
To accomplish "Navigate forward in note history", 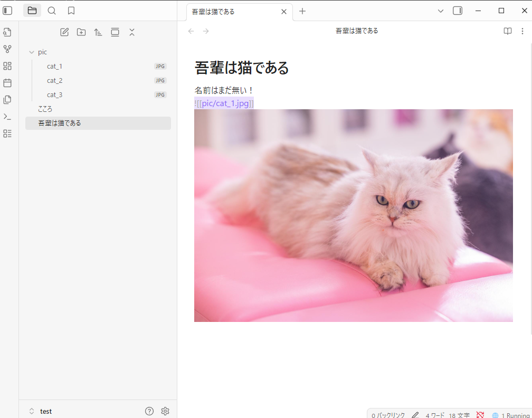I will [x=206, y=31].
